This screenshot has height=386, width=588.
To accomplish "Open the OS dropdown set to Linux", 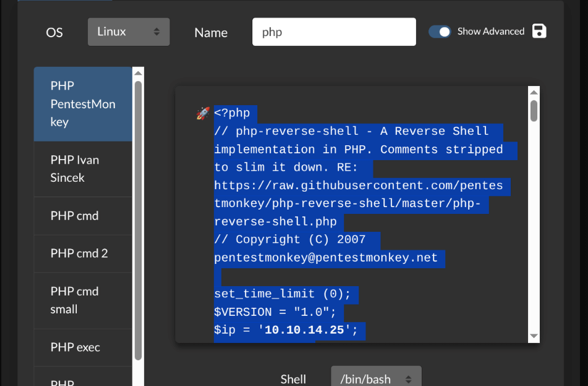I will [x=129, y=32].
